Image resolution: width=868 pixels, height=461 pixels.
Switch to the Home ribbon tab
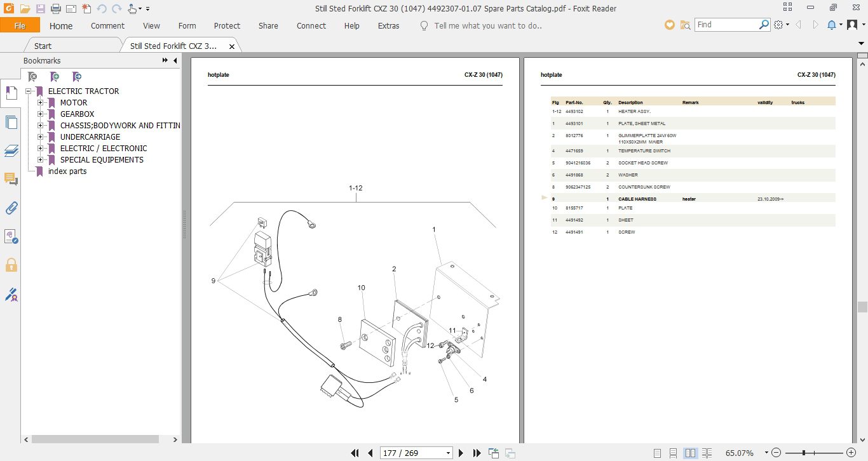pyautogui.click(x=61, y=25)
